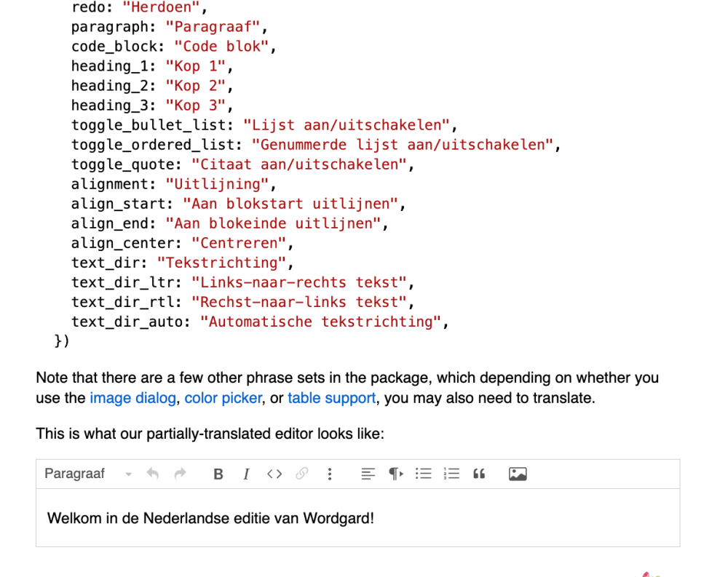Open the text direction pilcrow menu

pos(395,474)
